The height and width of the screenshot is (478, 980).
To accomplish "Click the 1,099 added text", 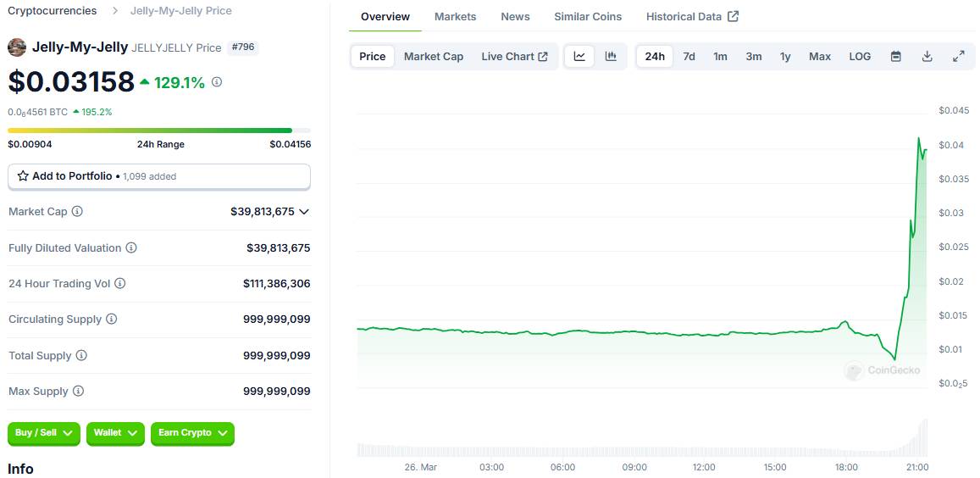I will pyautogui.click(x=149, y=176).
